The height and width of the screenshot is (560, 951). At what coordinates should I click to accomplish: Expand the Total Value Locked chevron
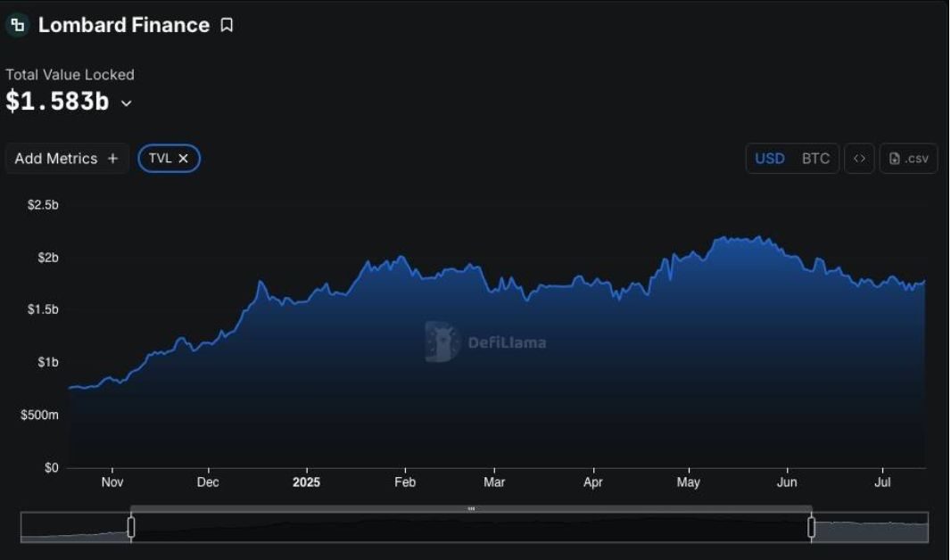tap(126, 103)
